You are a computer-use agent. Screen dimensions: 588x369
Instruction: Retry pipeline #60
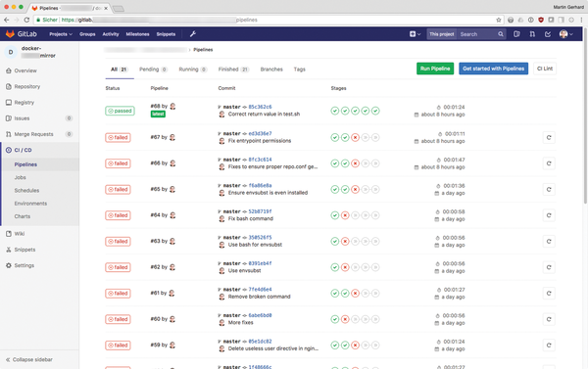pos(549,319)
